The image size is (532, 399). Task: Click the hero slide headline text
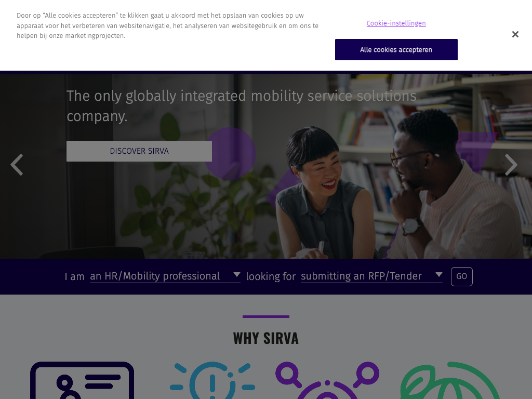[241, 106]
